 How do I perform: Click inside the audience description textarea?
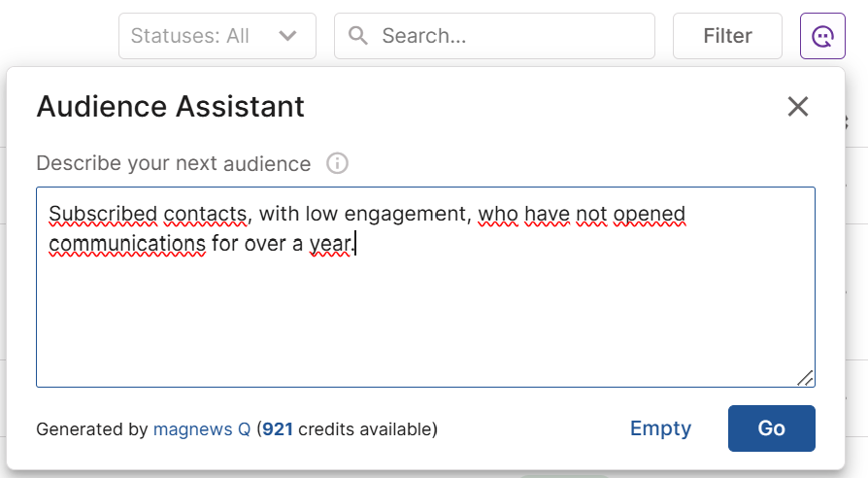click(425, 311)
